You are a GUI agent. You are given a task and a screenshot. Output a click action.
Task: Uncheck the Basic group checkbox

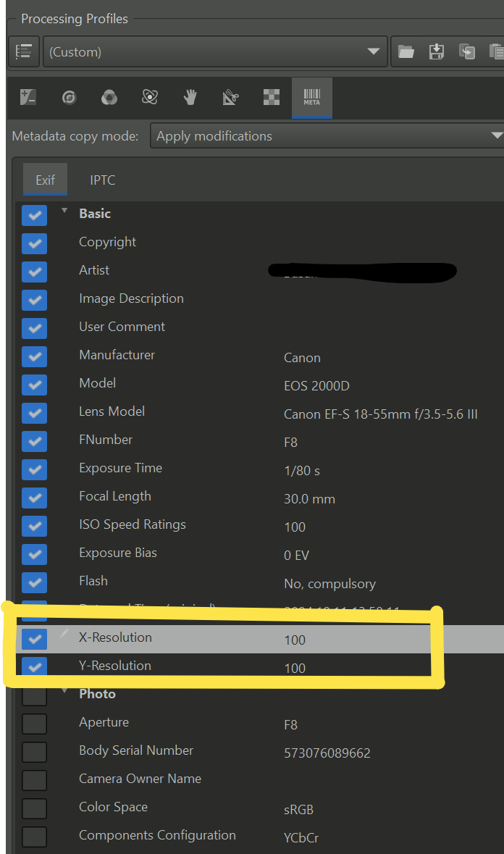pos(34,215)
